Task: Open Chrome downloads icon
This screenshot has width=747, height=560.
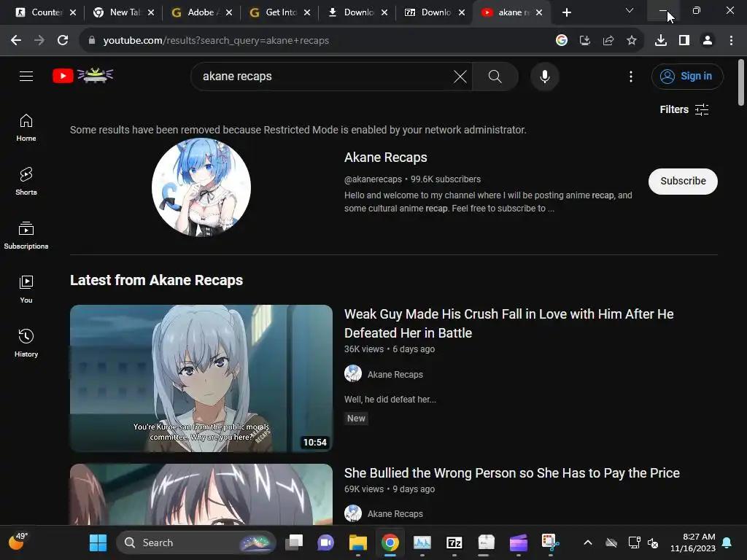Action: point(661,41)
